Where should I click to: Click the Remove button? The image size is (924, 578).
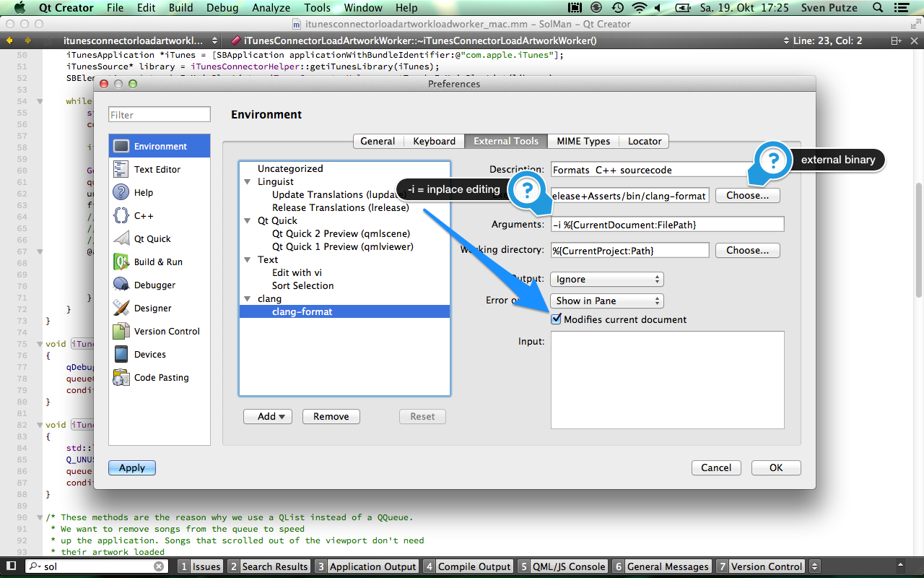(x=331, y=416)
